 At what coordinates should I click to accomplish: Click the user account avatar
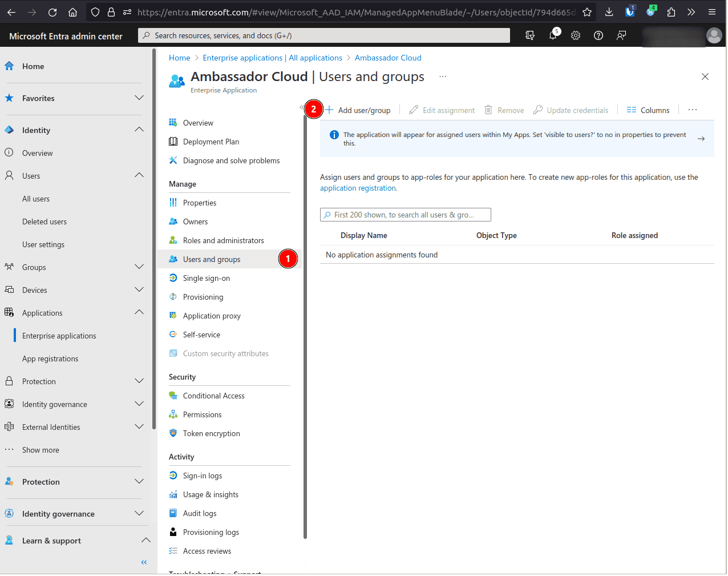714,35
